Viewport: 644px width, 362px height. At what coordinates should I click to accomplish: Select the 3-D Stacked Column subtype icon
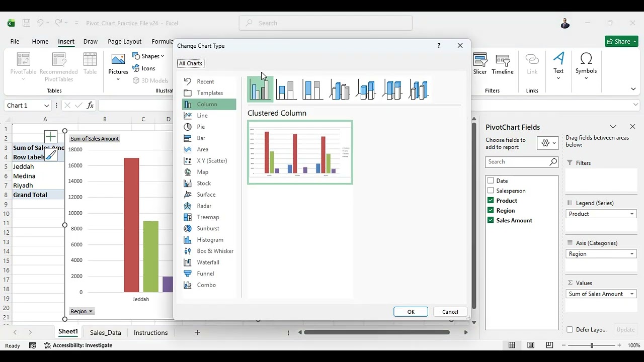point(366,90)
